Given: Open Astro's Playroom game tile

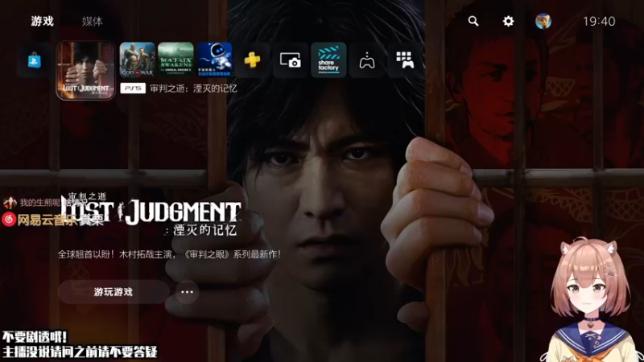Looking at the screenshot, I should click(214, 60).
